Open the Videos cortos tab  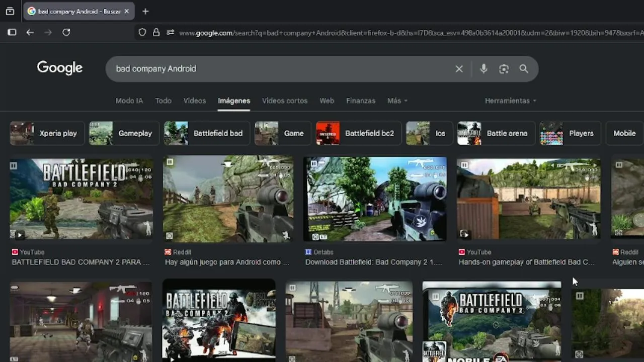[285, 101]
